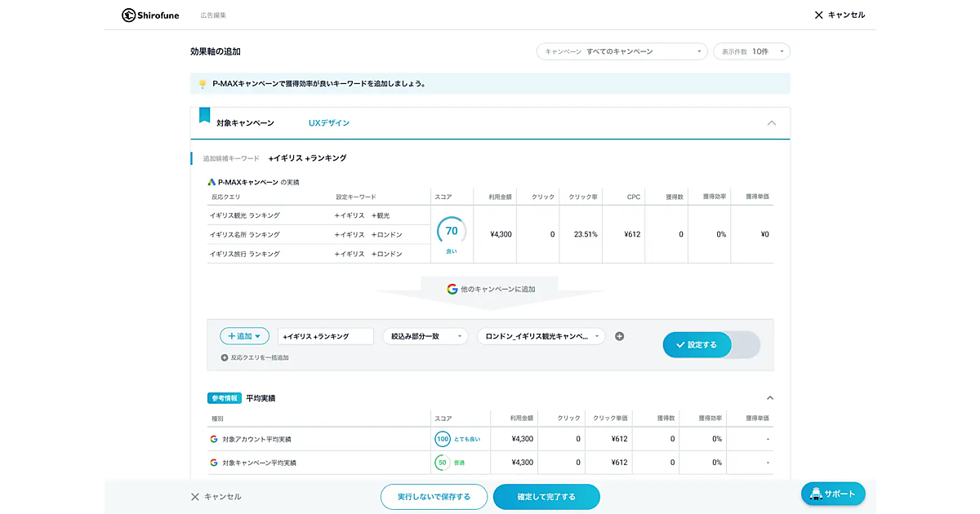
Task: Open the 絞込み部分一致 match type dropdown
Action: (425, 336)
